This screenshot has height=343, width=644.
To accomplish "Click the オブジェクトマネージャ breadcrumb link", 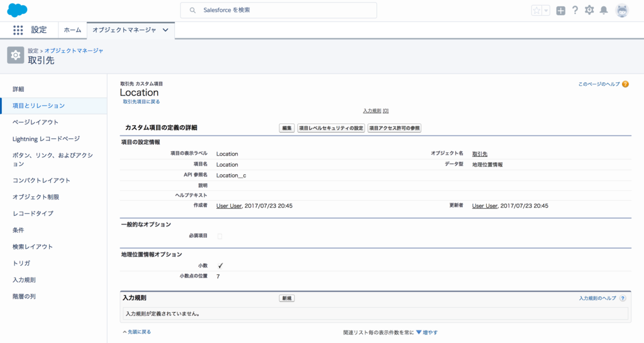I will (74, 50).
